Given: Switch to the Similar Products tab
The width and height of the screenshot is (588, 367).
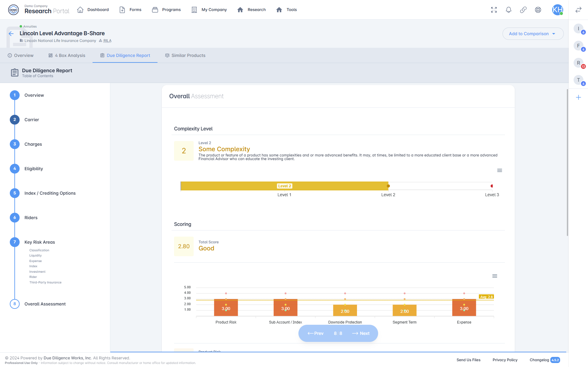Looking at the screenshot, I should click(185, 55).
